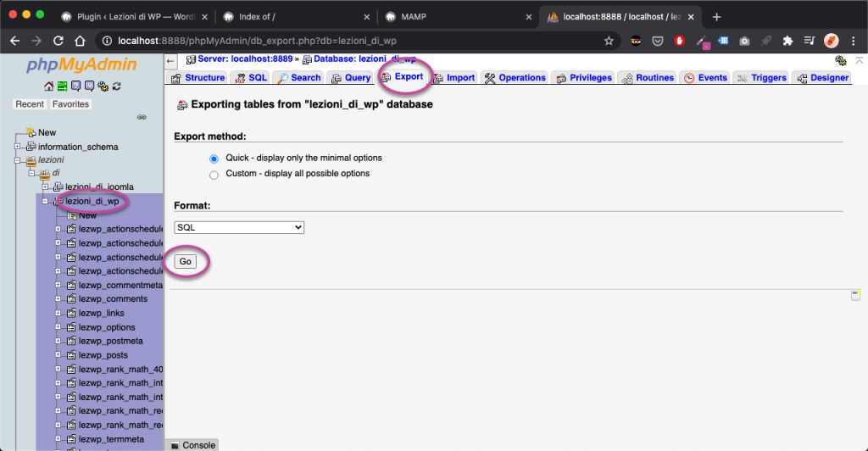
Task: Open the Query tab
Action: (350, 78)
